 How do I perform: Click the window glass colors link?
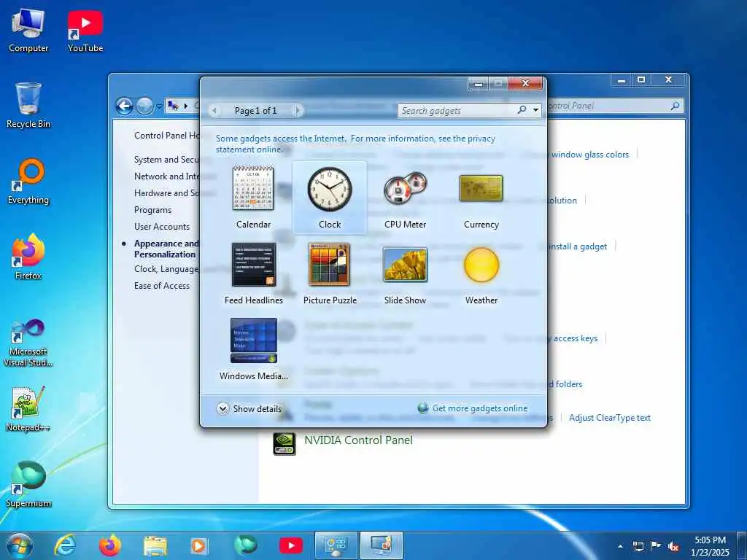[590, 155]
